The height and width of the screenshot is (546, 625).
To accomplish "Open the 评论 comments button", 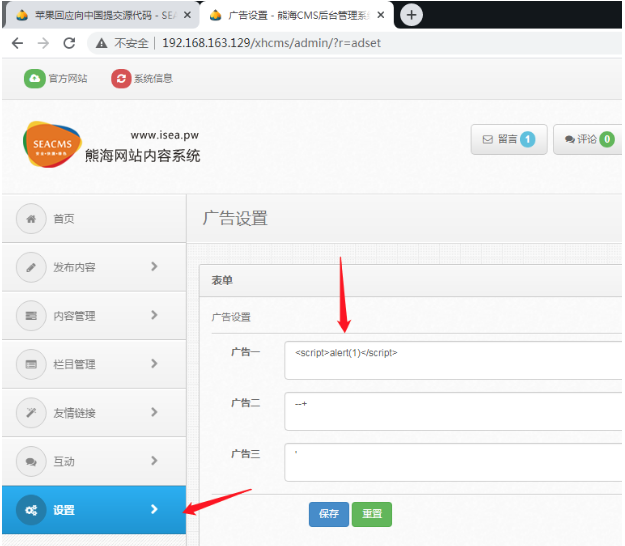I will click(588, 139).
